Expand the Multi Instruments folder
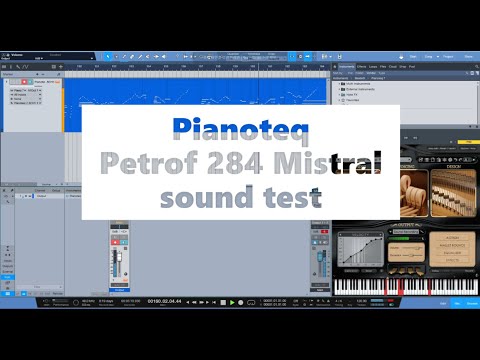Image resolution: width=480 pixels, height=360 pixels. (x=339, y=84)
